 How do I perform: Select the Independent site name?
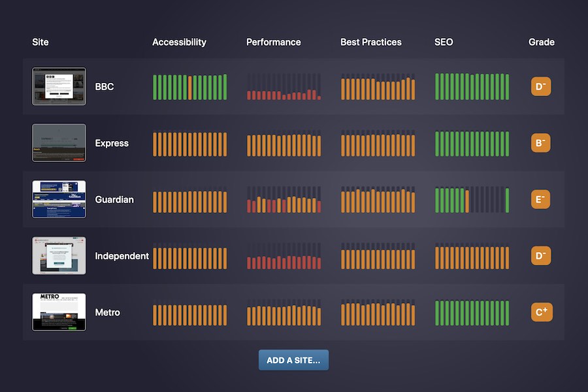122,256
